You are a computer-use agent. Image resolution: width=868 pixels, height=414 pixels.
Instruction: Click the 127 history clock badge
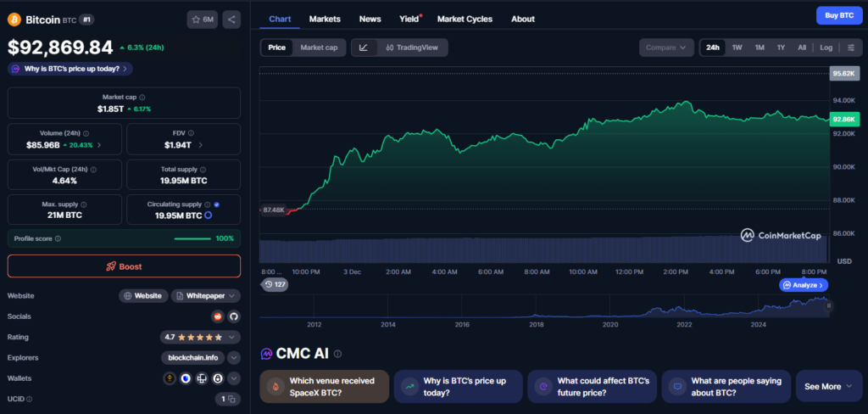tap(275, 285)
